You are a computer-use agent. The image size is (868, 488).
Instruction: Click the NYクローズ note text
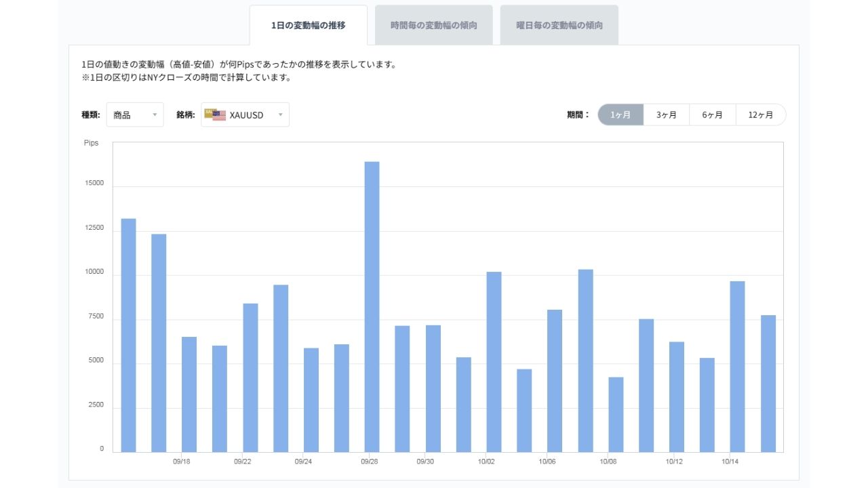(x=186, y=77)
